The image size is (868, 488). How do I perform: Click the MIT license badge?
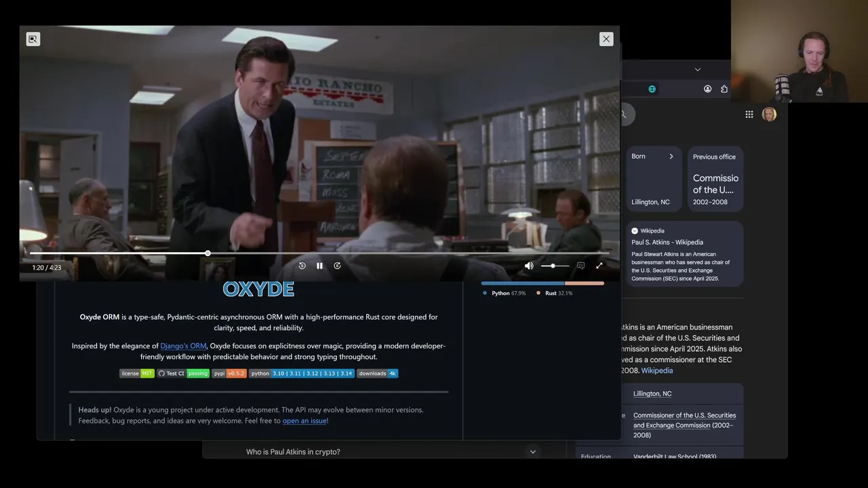coord(137,373)
